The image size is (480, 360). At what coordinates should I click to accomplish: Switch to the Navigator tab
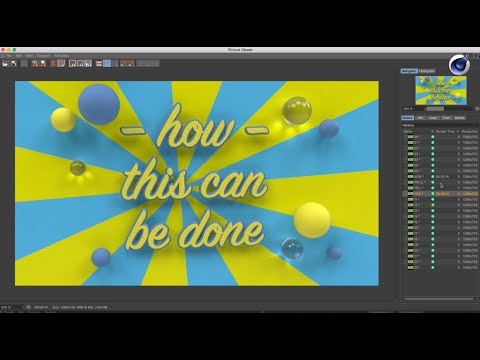click(x=409, y=71)
